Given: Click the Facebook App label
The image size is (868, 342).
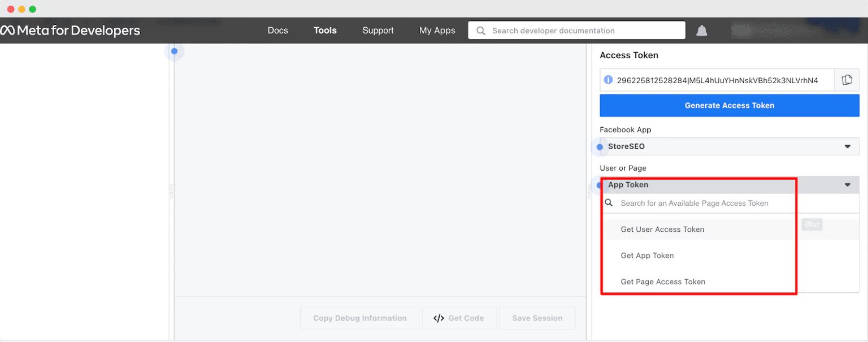Looking at the screenshot, I should [626, 129].
